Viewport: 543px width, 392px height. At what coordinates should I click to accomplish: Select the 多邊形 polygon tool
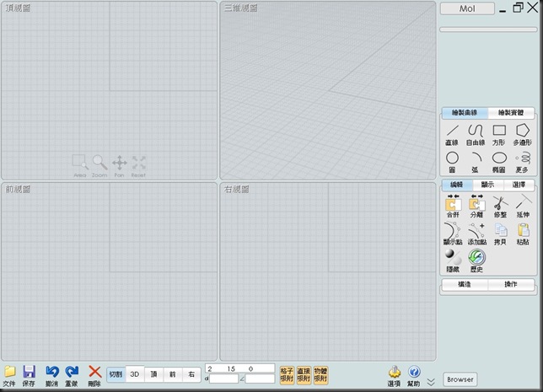click(522, 135)
